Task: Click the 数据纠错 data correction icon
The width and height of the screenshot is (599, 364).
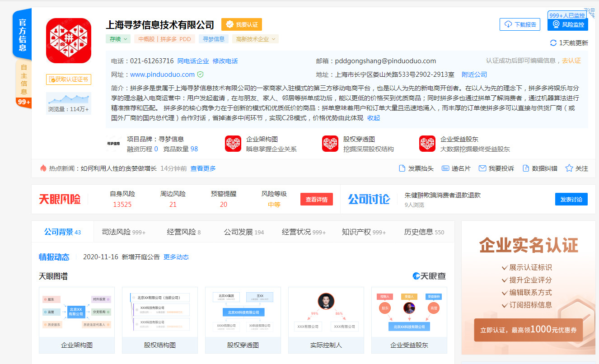Action: 526,168
